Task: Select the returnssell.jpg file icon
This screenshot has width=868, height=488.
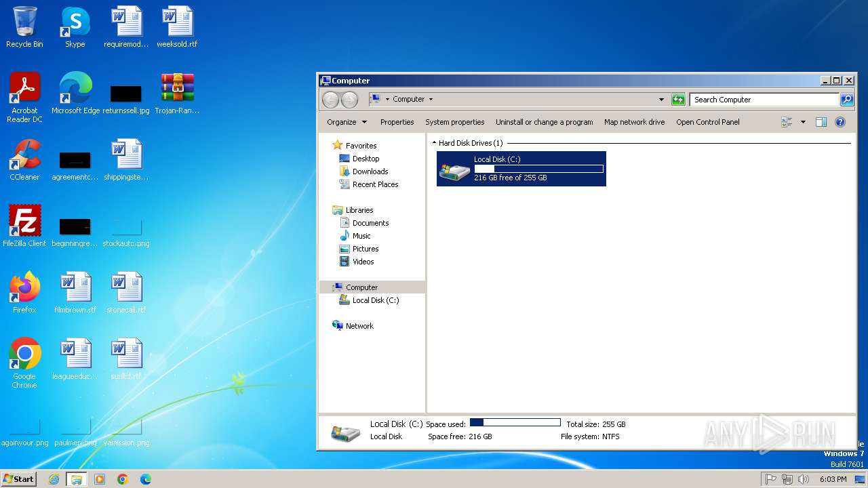Action: coord(126,99)
